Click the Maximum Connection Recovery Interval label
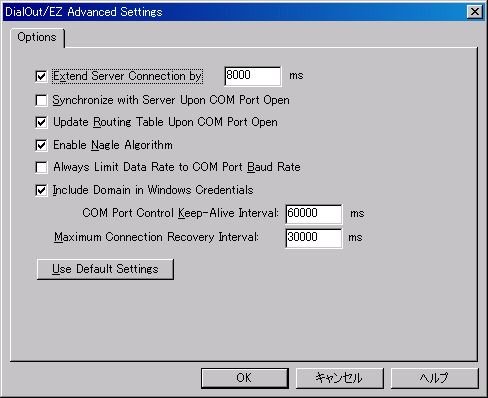 click(x=156, y=237)
